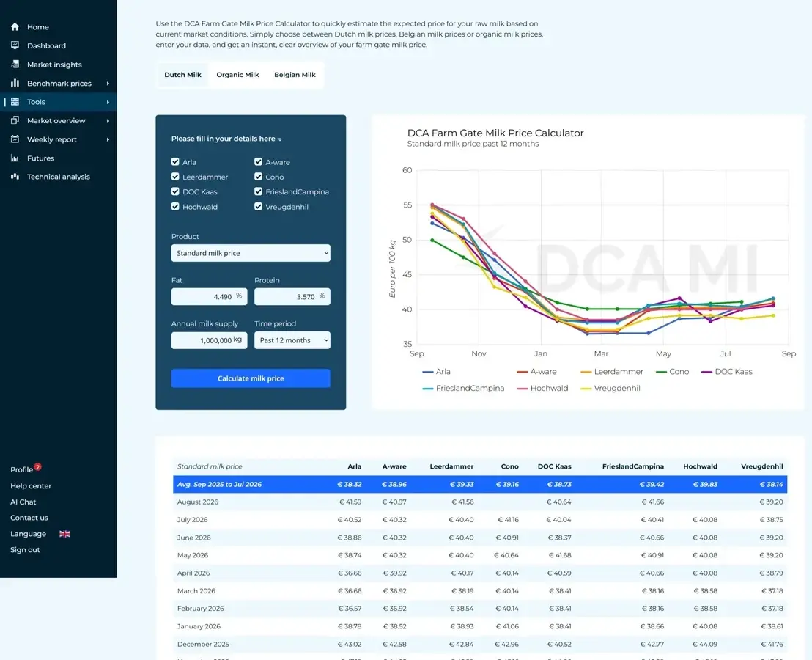Open Technical analysis in the sidebar

coord(59,177)
